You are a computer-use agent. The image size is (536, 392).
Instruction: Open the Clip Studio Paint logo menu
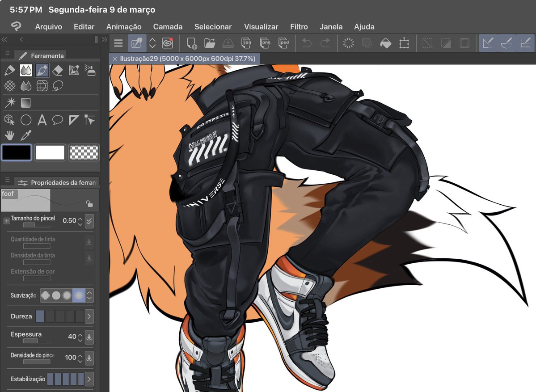(x=16, y=26)
